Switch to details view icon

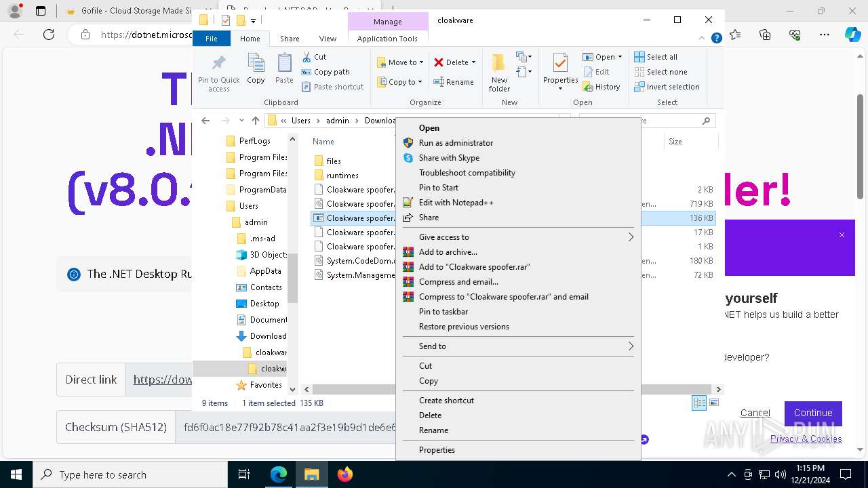699,403
